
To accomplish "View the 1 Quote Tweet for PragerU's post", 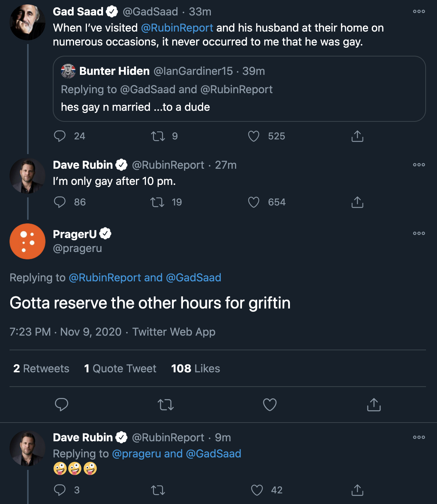I will [120, 368].
